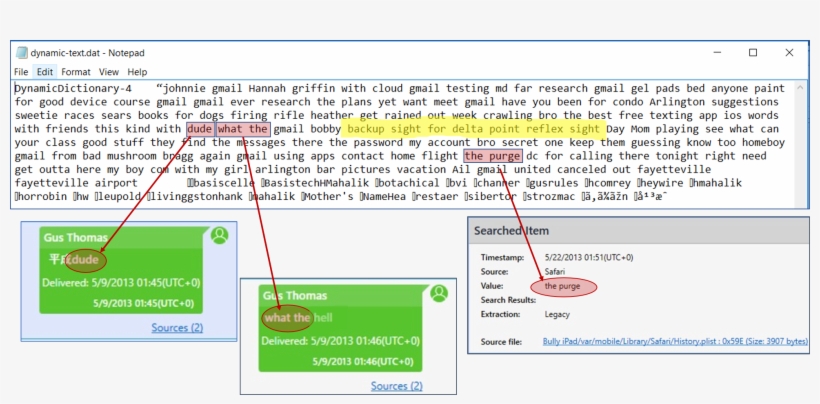The image size is (820, 404).
Task: Click the Notepad document icon in title bar
Action: [x=21, y=53]
